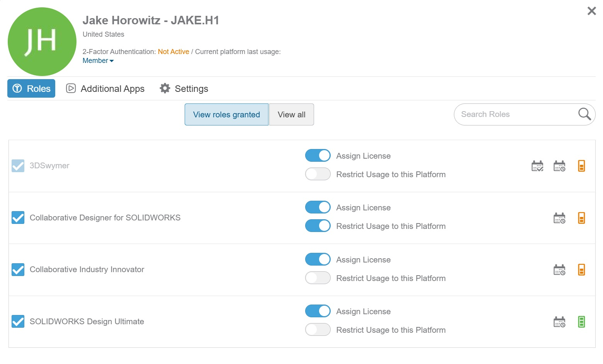Click Collaborative Designer for SOLIDWORKS role name
The width and height of the screenshot is (603, 364).
[x=105, y=218]
